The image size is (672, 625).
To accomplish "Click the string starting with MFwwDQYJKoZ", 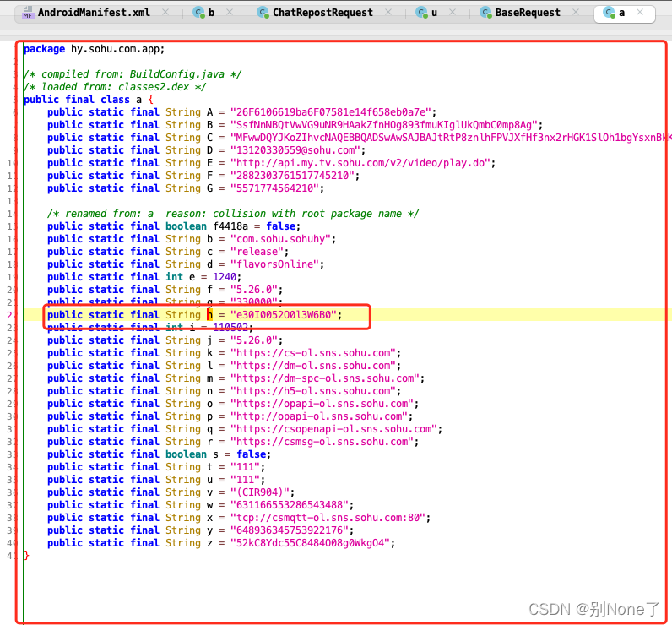I will pyautogui.click(x=451, y=138).
